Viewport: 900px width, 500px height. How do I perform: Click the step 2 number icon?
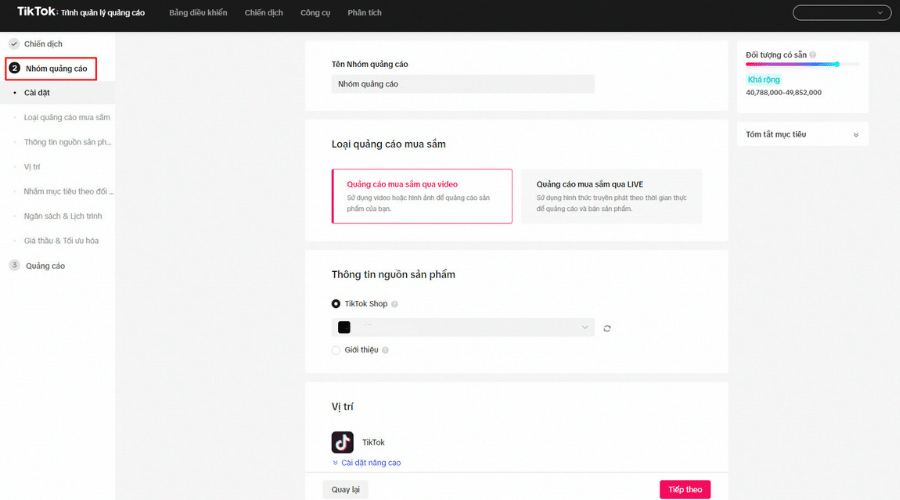click(x=15, y=68)
